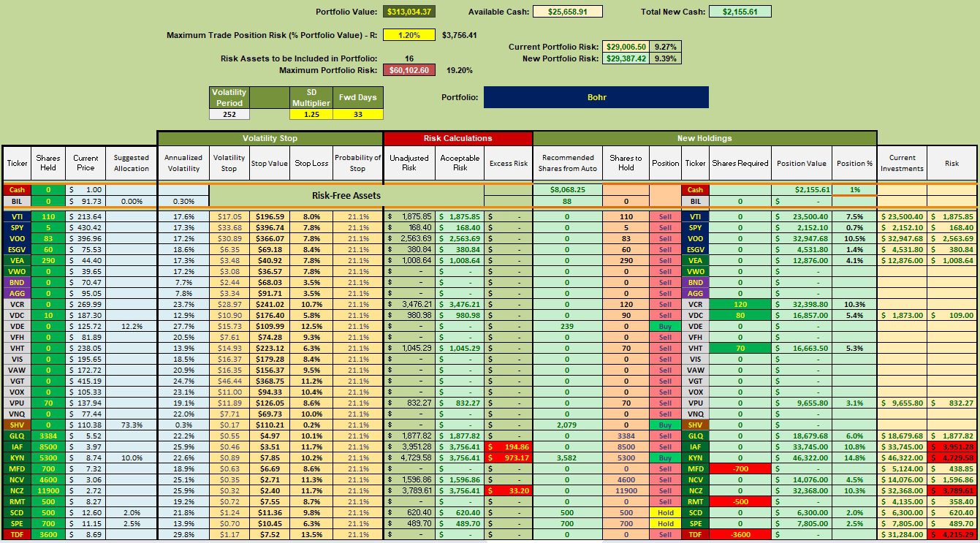Select the Shares Required column header
The width and height of the screenshot is (980, 543).
click(740, 163)
